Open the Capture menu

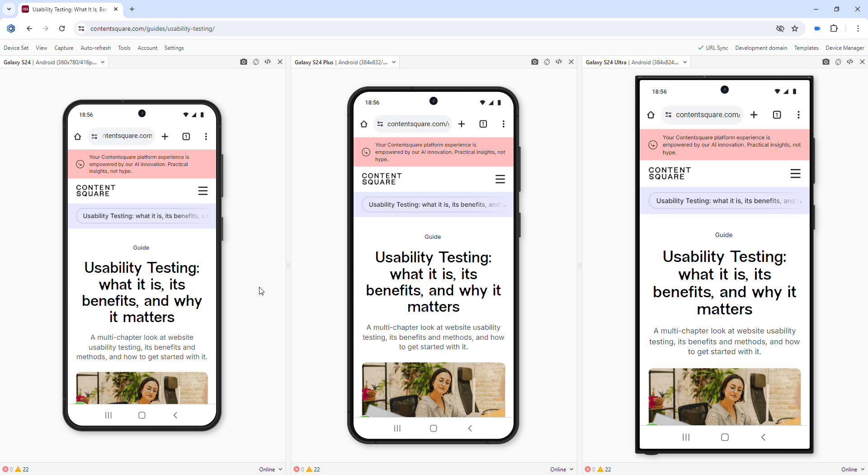point(63,47)
